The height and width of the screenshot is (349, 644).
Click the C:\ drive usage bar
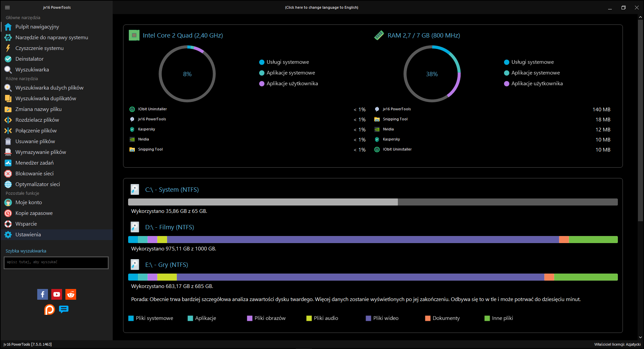coord(373,202)
